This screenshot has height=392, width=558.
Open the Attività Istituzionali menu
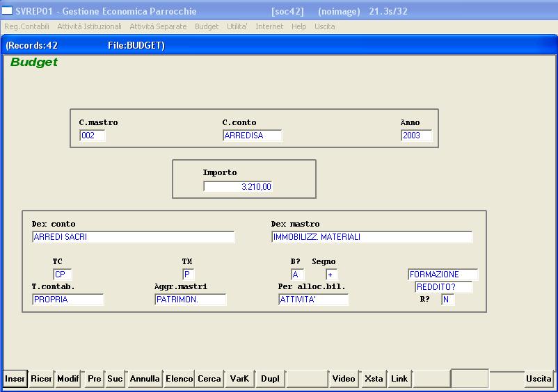pyautogui.click(x=89, y=26)
